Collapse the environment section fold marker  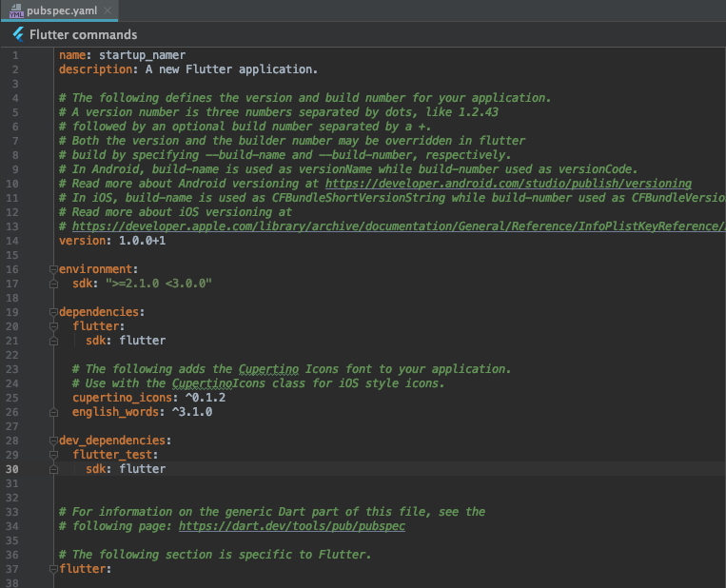(53, 269)
